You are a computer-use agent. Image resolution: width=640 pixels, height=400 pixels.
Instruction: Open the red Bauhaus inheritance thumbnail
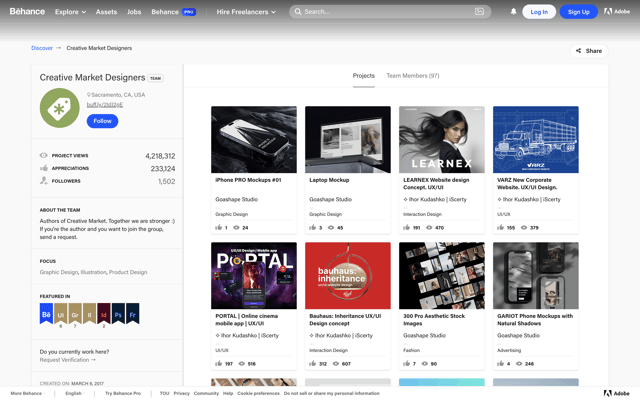[x=348, y=276]
